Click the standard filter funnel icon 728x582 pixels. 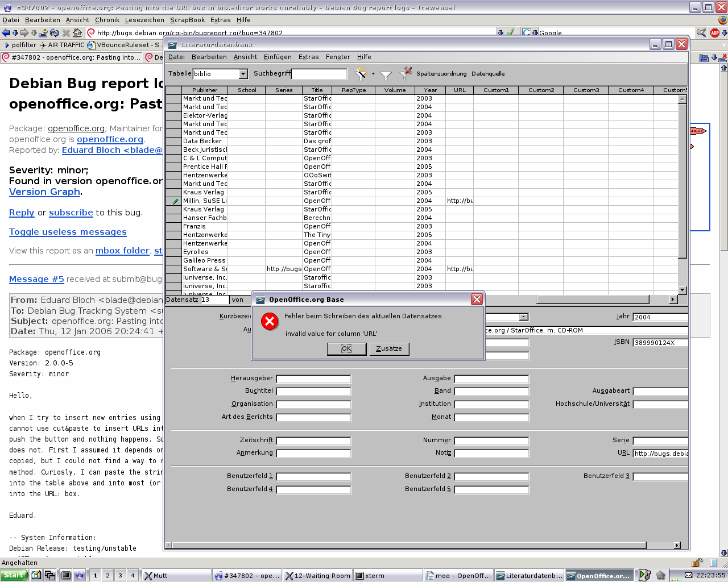(x=386, y=75)
